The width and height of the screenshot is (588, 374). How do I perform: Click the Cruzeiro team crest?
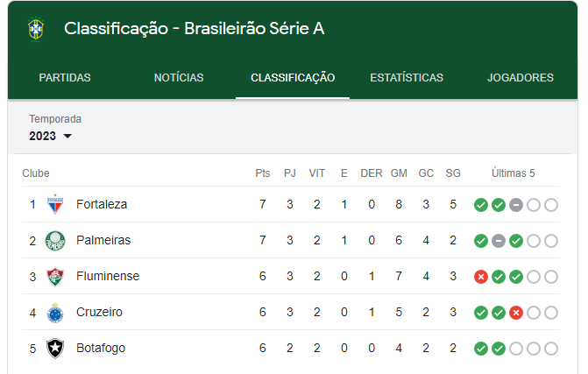[55, 313]
